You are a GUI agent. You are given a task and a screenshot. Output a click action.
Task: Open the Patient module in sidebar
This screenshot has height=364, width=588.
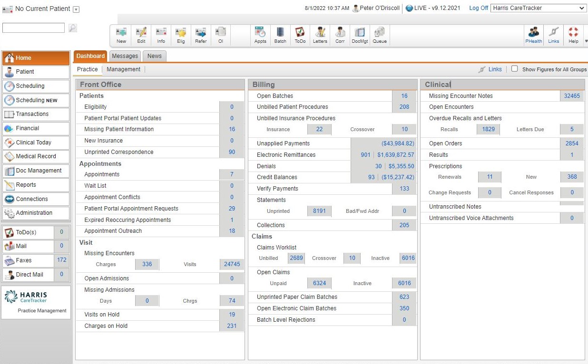(36, 72)
